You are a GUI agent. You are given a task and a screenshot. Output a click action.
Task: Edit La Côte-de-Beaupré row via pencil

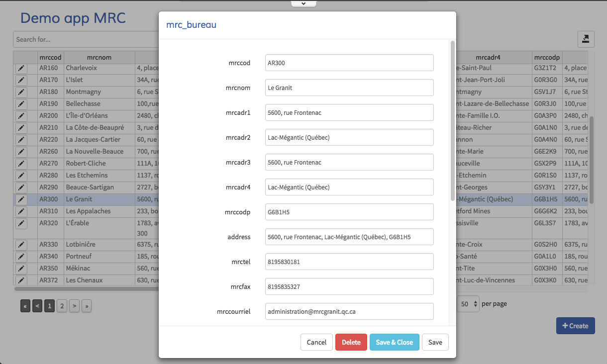point(21,128)
